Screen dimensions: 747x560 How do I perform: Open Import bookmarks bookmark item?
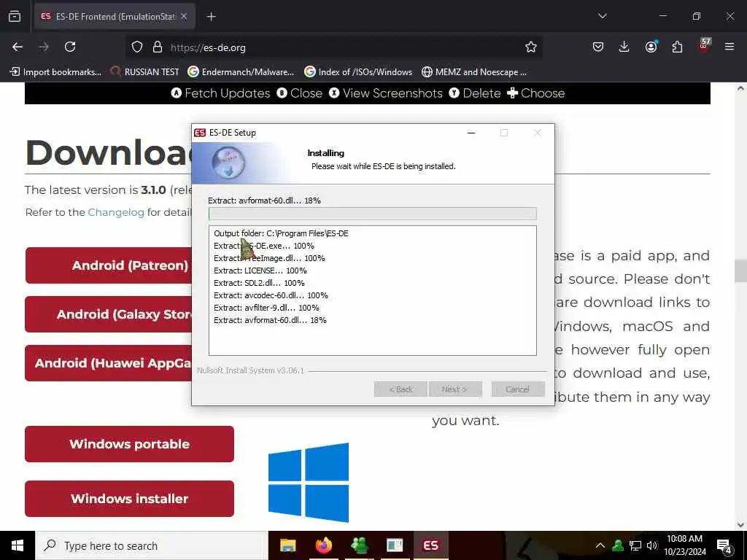tap(55, 72)
